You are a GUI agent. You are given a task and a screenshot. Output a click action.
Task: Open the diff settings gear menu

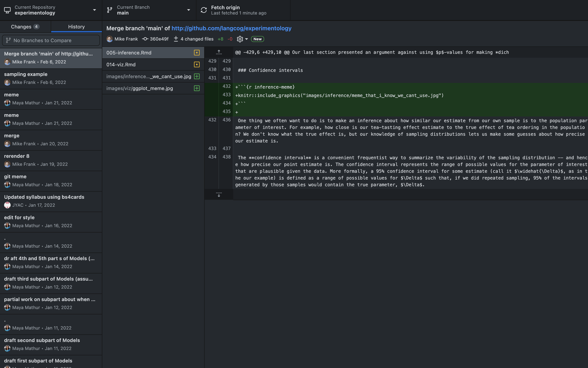(x=242, y=39)
